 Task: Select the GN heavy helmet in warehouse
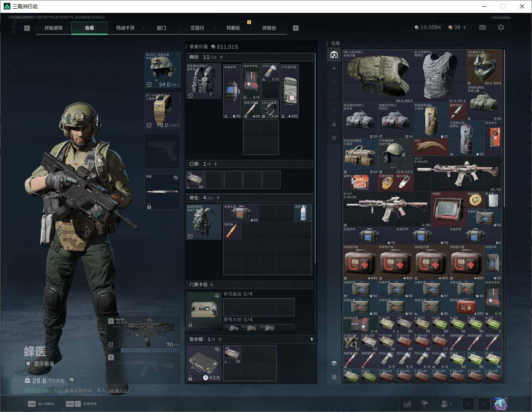pyautogui.click(x=484, y=68)
